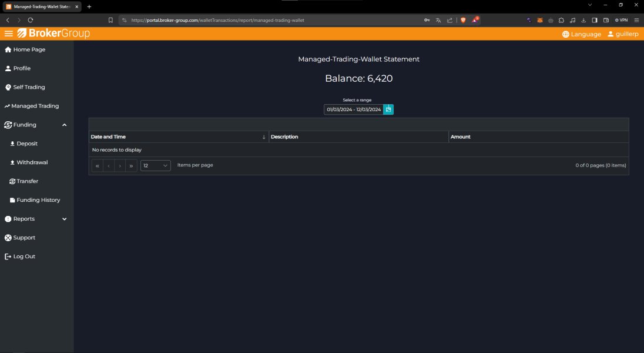
Task: Open the Withdrawal sidebar item
Action: tap(32, 162)
